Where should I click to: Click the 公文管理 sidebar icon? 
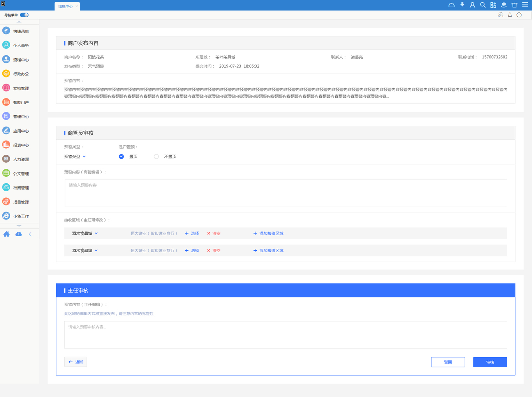point(6,173)
